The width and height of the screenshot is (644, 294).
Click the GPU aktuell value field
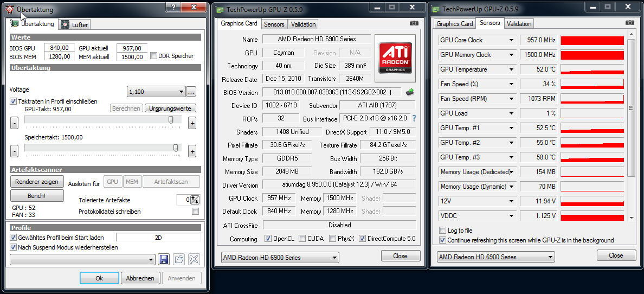132,48
